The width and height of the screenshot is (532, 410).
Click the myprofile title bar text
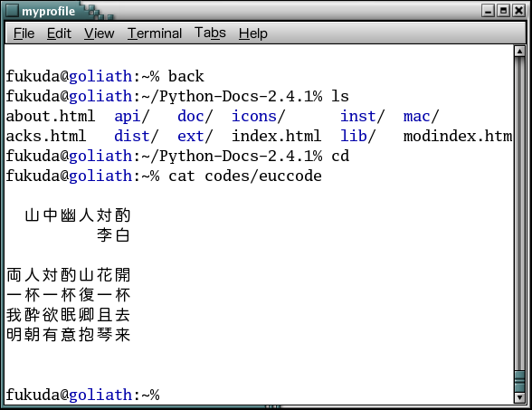click(48, 12)
